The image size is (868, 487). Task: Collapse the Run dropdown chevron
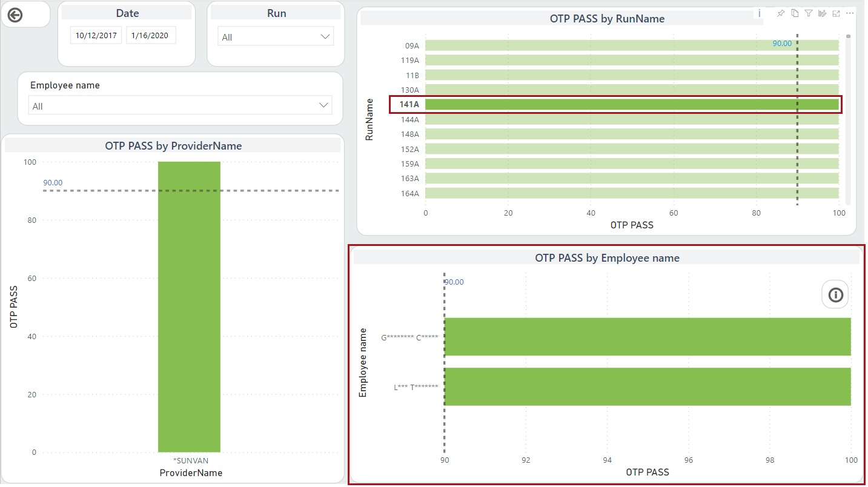326,36
